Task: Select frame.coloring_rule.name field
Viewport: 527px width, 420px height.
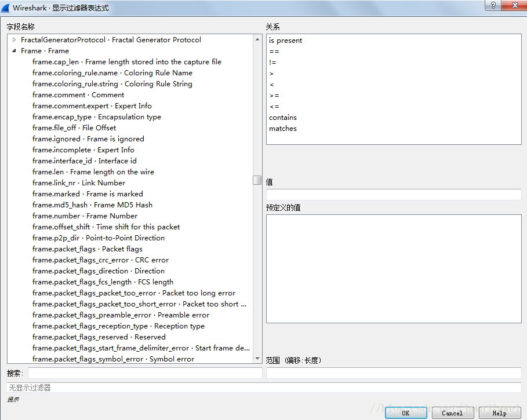Action: (x=112, y=73)
